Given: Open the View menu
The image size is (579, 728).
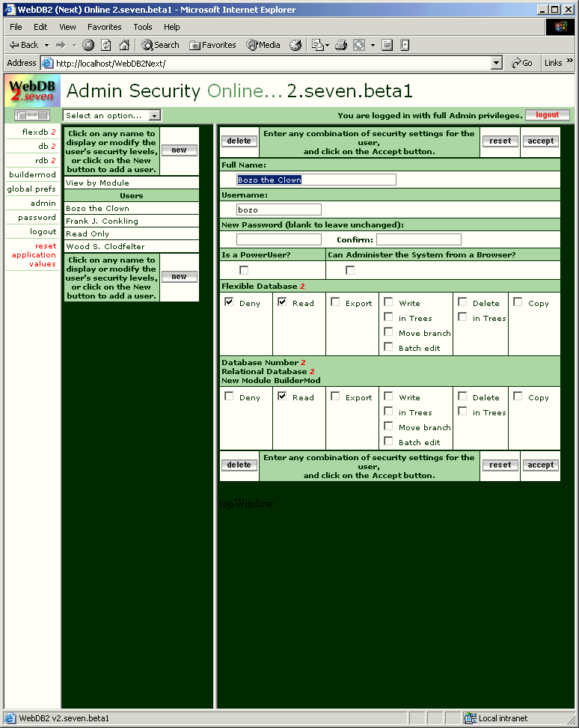Looking at the screenshot, I should click(x=67, y=27).
